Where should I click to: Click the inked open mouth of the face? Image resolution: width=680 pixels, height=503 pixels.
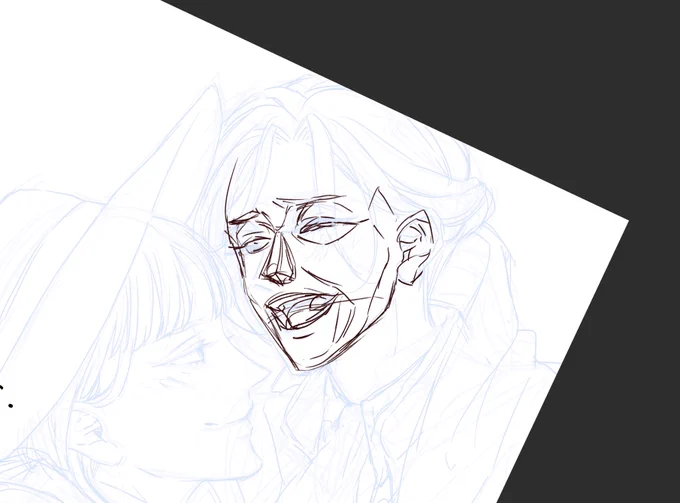[304, 311]
